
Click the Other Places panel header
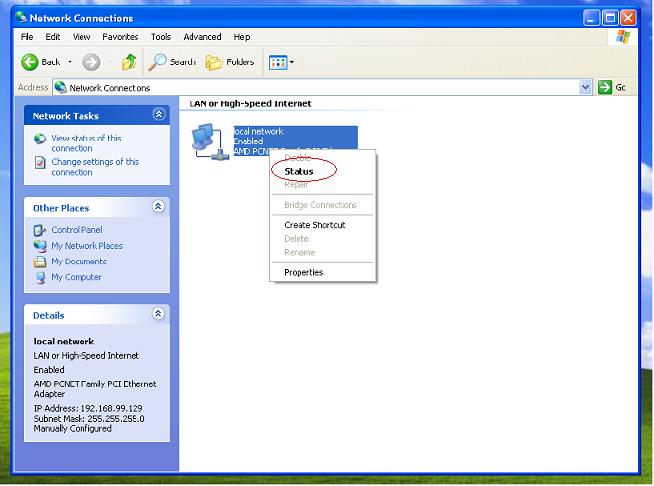(97, 208)
